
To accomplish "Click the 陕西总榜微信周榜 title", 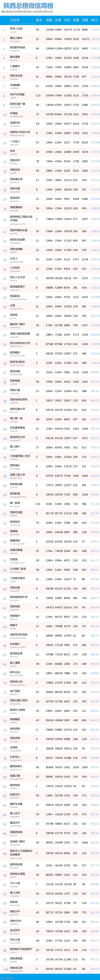I will coord(28,6).
